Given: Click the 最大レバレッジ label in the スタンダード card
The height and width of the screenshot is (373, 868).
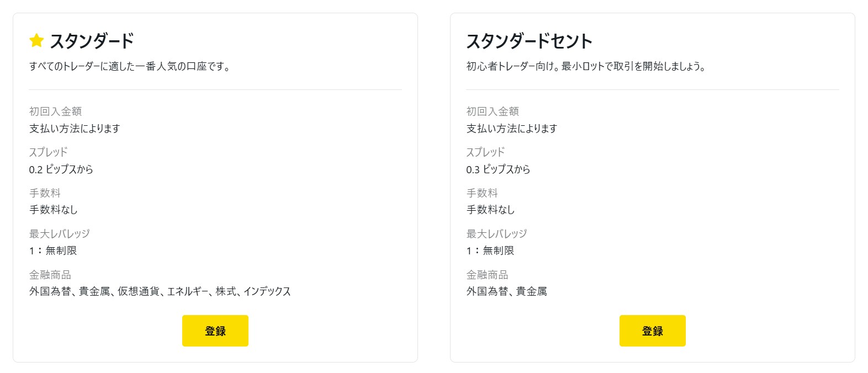Looking at the screenshot, I should point(59,233).
